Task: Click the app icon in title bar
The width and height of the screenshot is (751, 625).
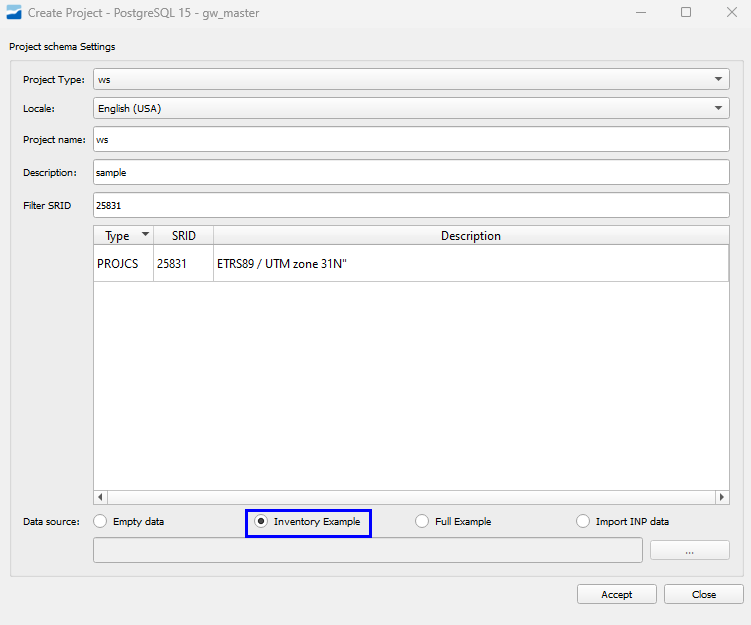Action: [13, 13]
